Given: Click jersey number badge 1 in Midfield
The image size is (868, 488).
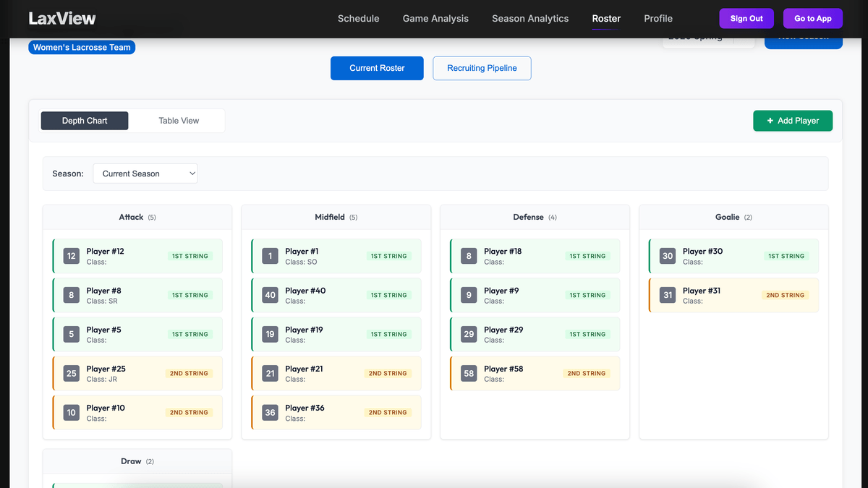Looking at the screenshot, I should 269,255.
